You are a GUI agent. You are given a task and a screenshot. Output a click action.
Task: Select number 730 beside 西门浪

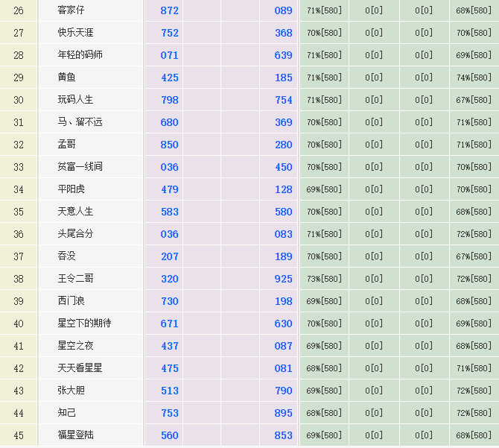[x=170, y=301]
